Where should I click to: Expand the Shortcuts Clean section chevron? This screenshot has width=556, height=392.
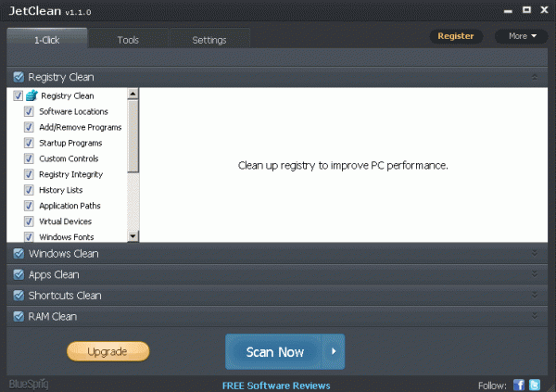point(535,295)
